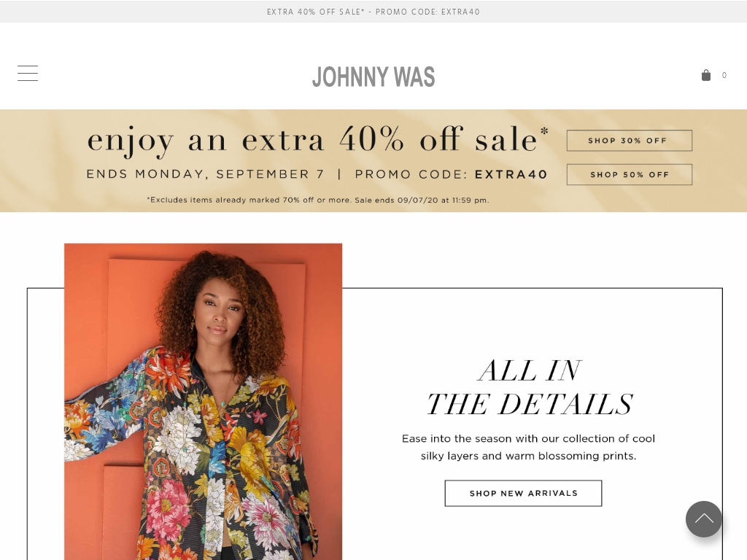Click the back-to-top arrow button
Screen dimensions: 747x560
(704, 519)
